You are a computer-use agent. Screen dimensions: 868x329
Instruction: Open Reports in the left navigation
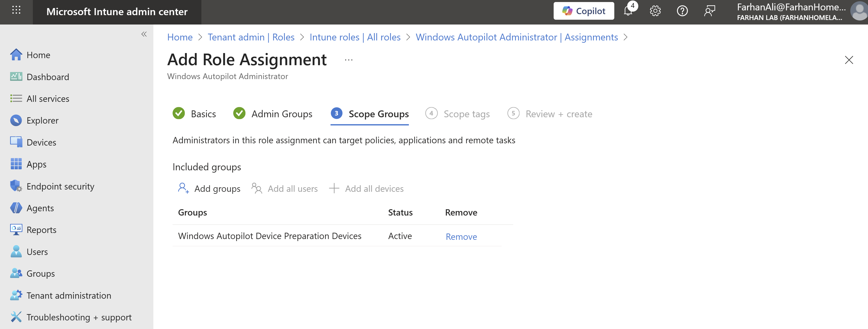click(x=41, y=230)
